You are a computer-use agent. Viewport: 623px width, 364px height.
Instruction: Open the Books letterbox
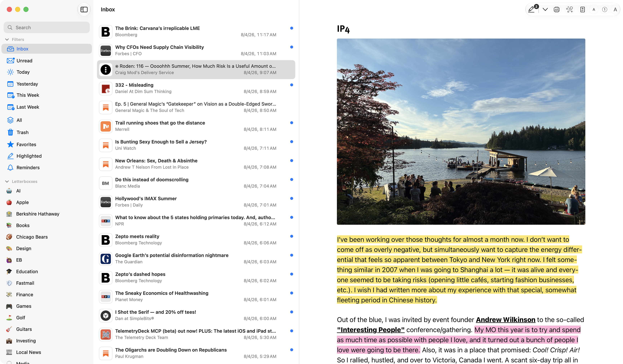[x=47, y=225]
